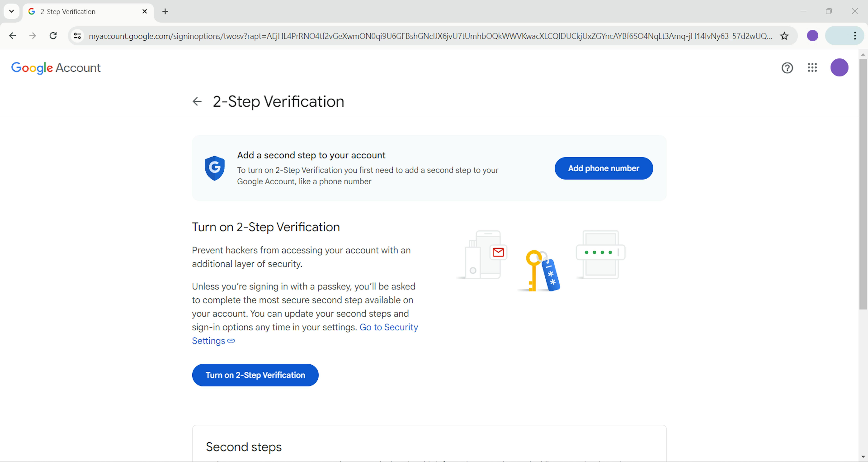Screen dimensions: 868x462
Task: Click the Google Account text logo
Action: (56, 67)
